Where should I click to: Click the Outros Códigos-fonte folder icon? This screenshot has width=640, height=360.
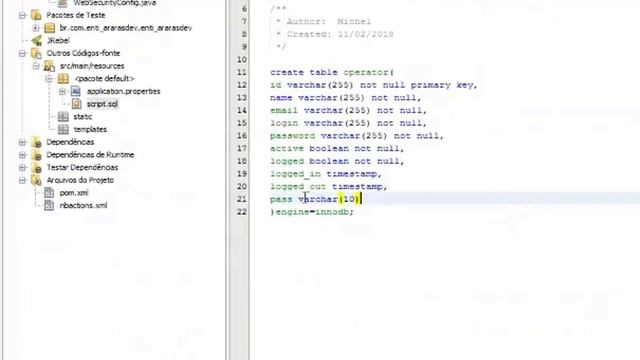36,53
